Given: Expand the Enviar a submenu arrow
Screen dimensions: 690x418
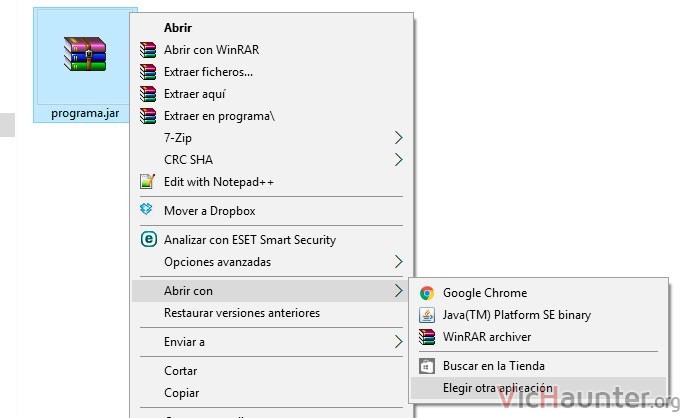Looking at the screenshot, I should pos(398,342).
